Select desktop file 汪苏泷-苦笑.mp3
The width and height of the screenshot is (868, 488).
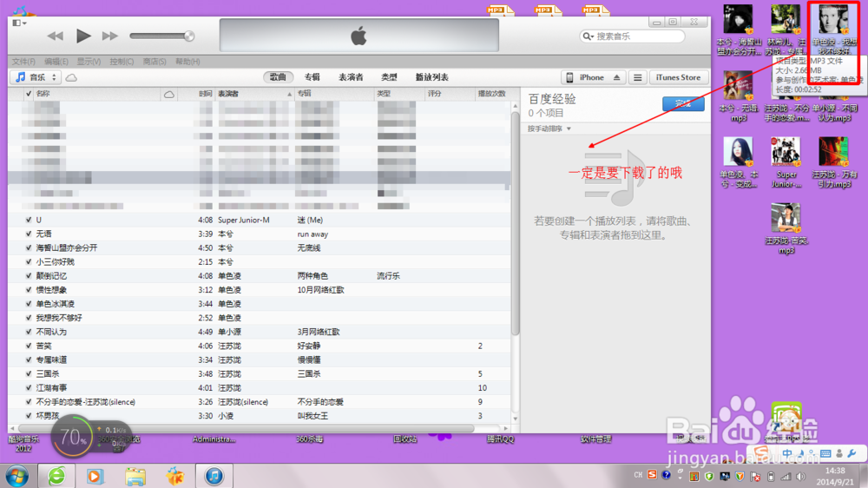click(786, 228)
